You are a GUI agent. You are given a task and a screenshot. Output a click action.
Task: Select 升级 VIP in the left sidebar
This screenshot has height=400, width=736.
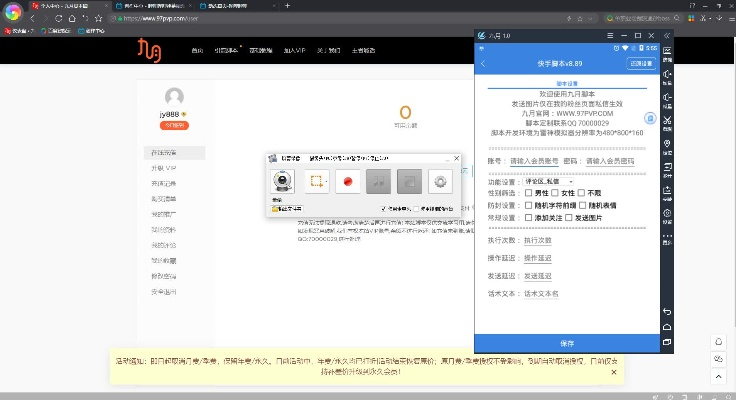point(163,168)
